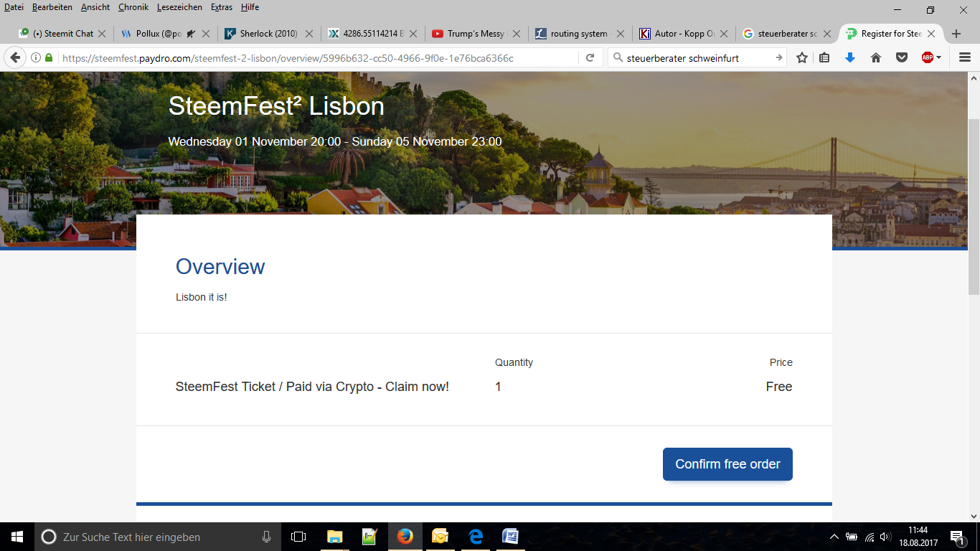Open the Adblock Plus dropdown arrow

coord(939,58)
